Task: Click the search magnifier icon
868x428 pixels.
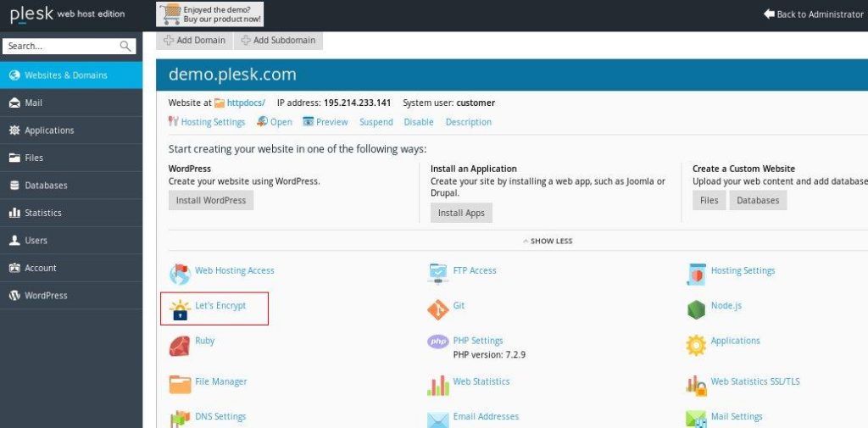Action: (125, 46)
